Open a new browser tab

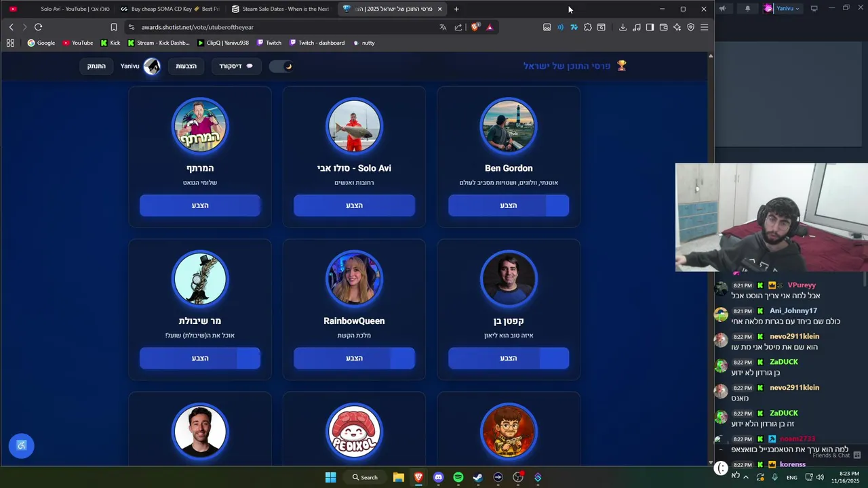(456, 9)
